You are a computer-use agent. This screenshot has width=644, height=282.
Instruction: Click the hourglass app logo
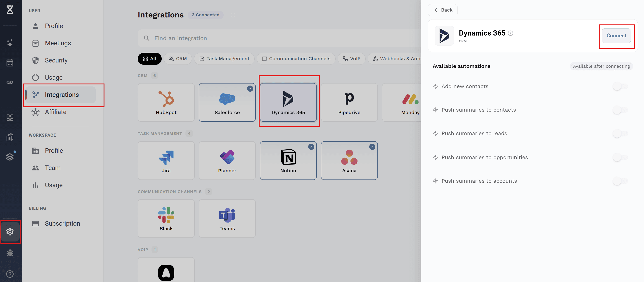[10, 10]
